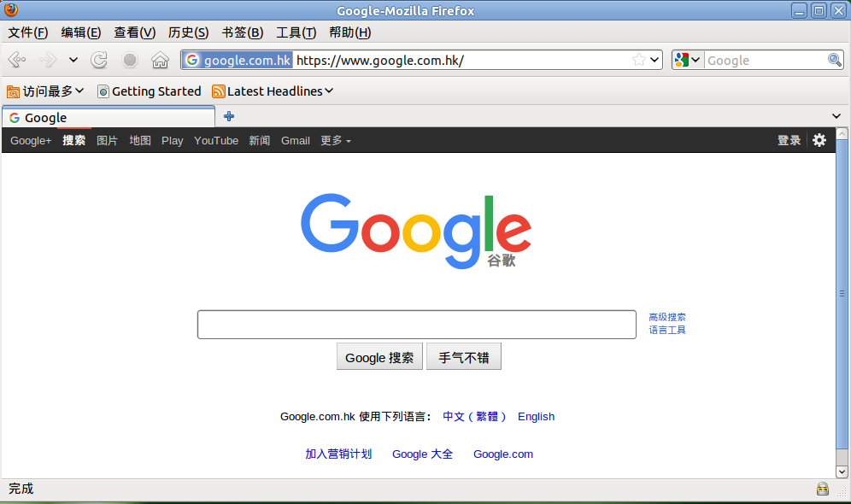Click the vertical scrollbar thumb
The width and height of the screenshot is (851, 504).
842,294
